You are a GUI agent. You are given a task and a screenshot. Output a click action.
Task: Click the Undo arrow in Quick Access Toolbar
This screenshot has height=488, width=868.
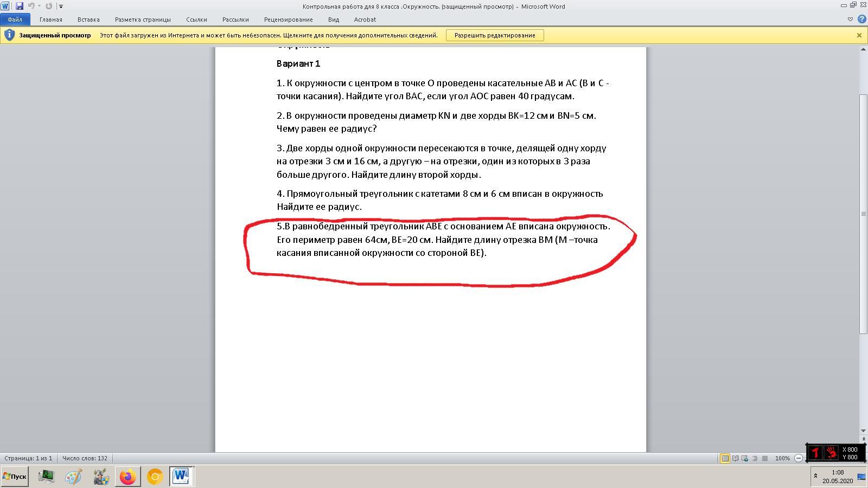[x=31, y=6]
